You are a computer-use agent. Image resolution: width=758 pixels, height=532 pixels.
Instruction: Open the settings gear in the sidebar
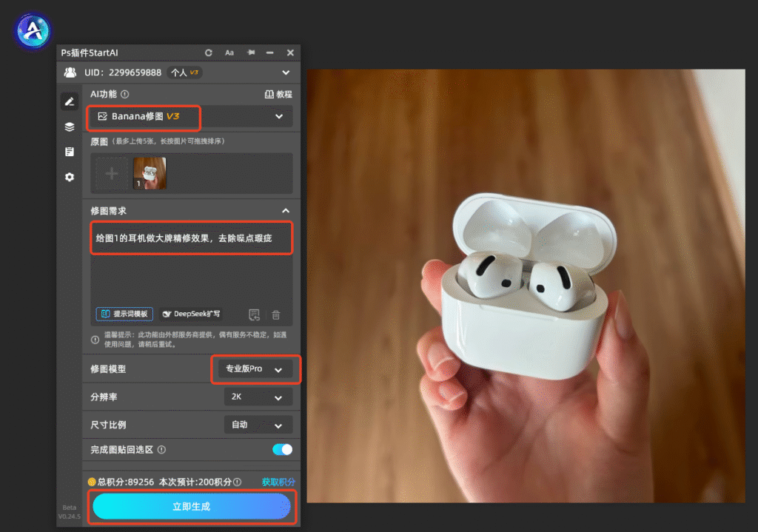pos(70,177)
